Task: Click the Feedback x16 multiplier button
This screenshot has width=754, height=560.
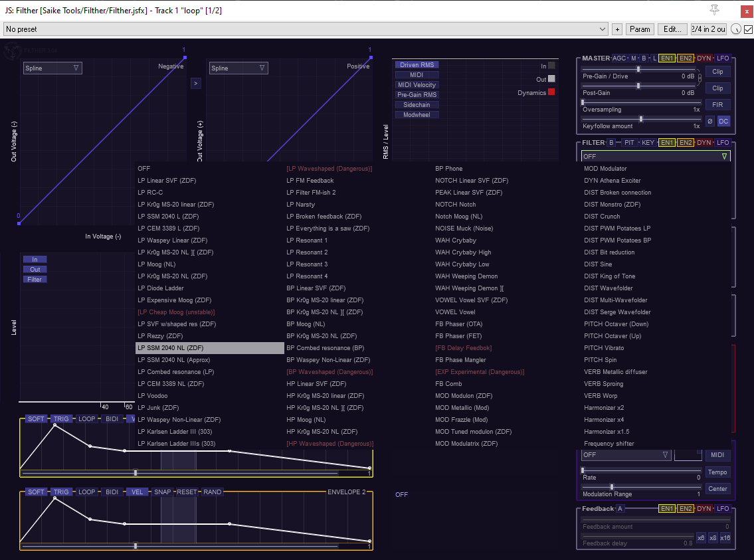Action: 725,538
